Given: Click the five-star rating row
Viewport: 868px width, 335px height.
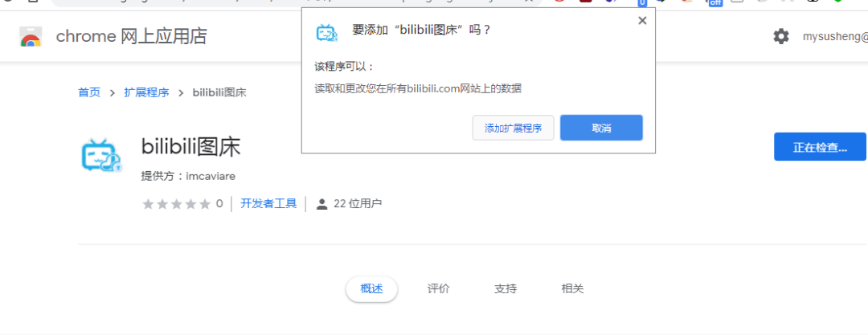Looking at the screenshot, I should pos(177,204).
